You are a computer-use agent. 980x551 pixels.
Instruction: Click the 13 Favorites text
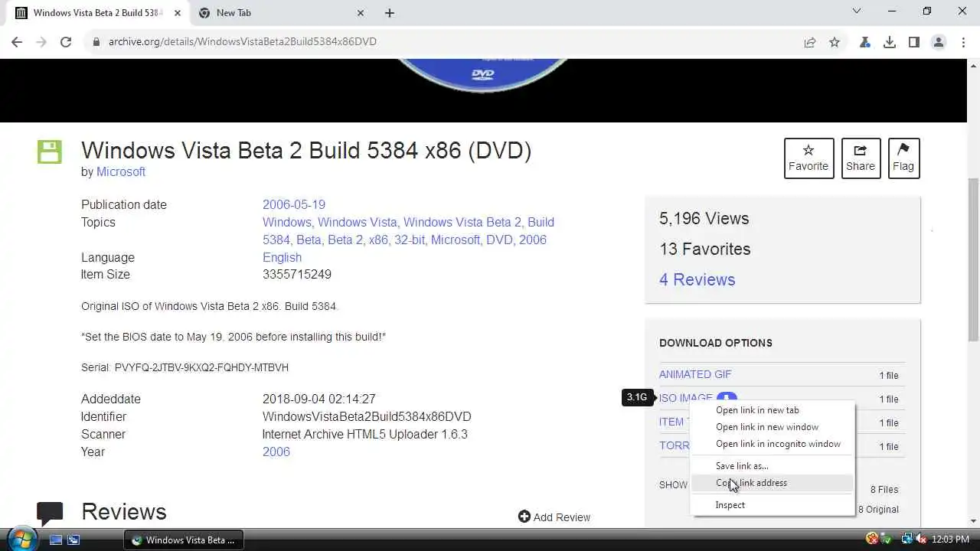[x=704, y=249]
